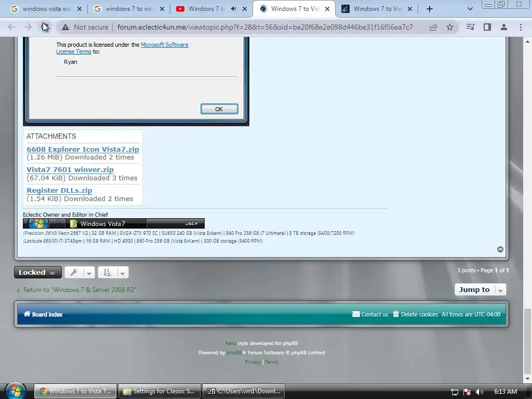Screen dimensions: 532x399
Task: Expand the Jump to dropdown arrow
Action: (500, 290)
